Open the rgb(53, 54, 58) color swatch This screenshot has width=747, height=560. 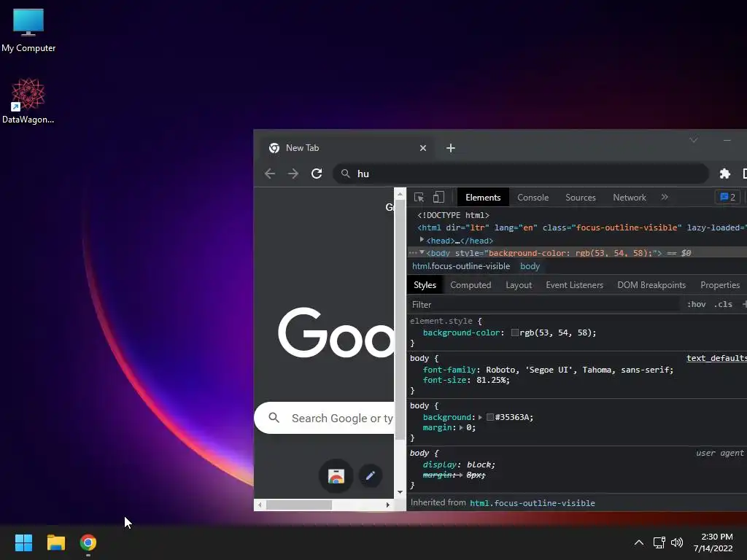point(514,332)
